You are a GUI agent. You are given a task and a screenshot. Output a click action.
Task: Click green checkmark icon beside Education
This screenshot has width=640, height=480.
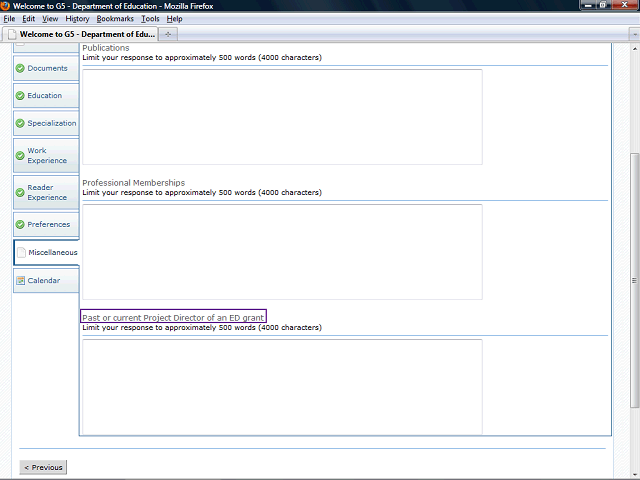[20, 96]
